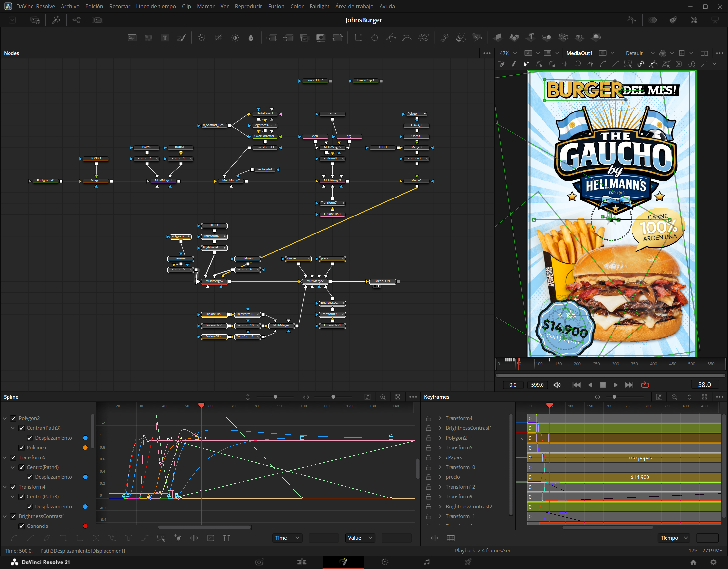Expand Polygon2 in the Keyframes list

[440, 438]
